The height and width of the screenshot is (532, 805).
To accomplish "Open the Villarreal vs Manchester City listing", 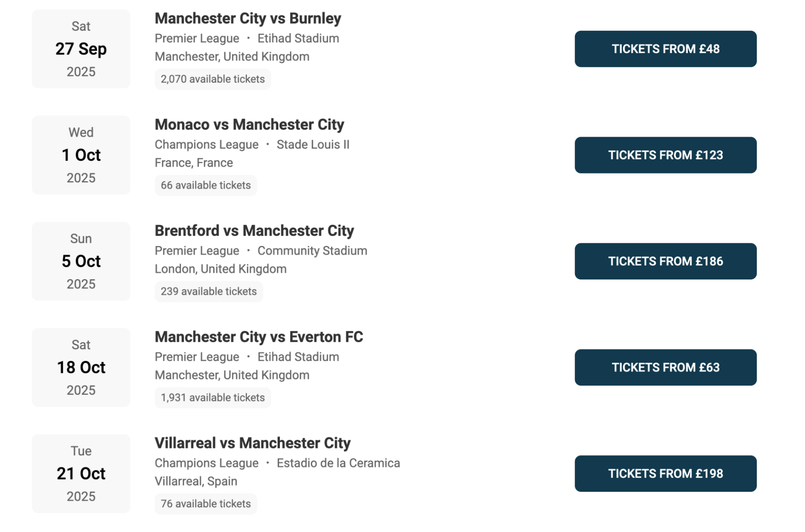I will click(x=252, y=443).
